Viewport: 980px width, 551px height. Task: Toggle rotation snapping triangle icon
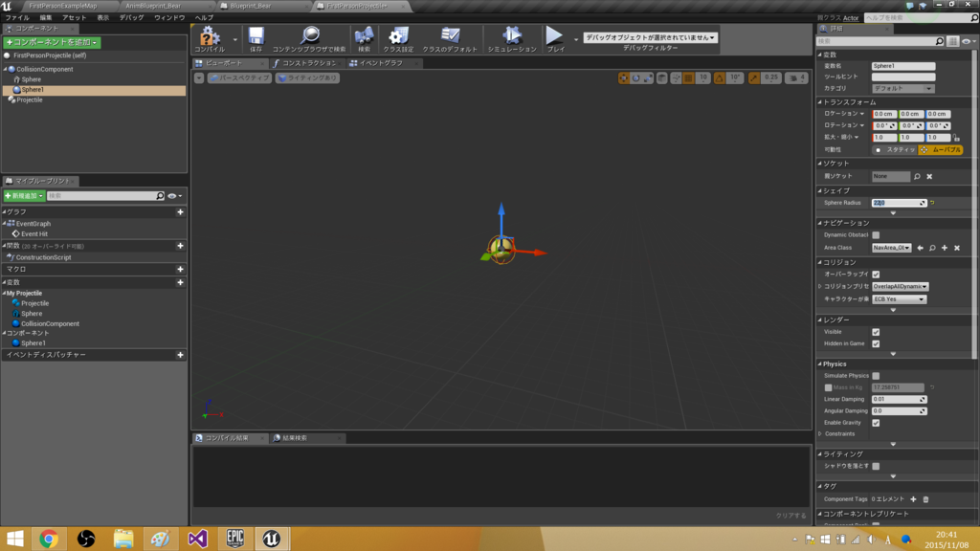(x=720, y=78)
